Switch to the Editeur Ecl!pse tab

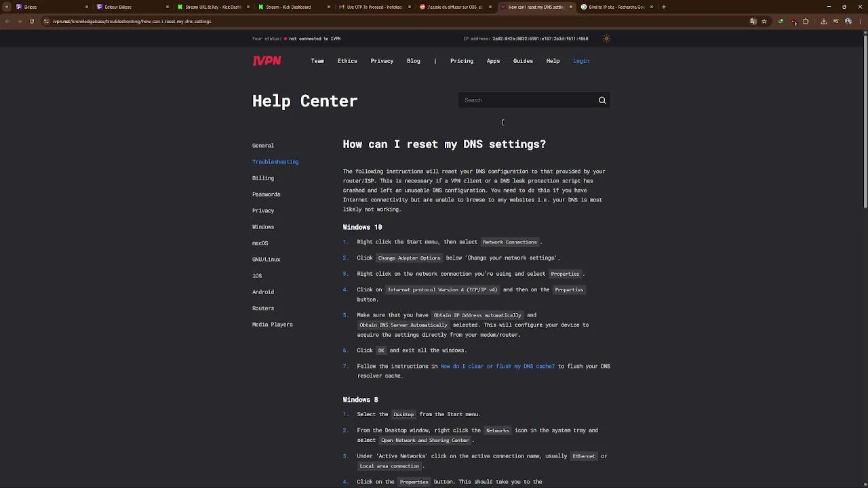click(132, 7)
